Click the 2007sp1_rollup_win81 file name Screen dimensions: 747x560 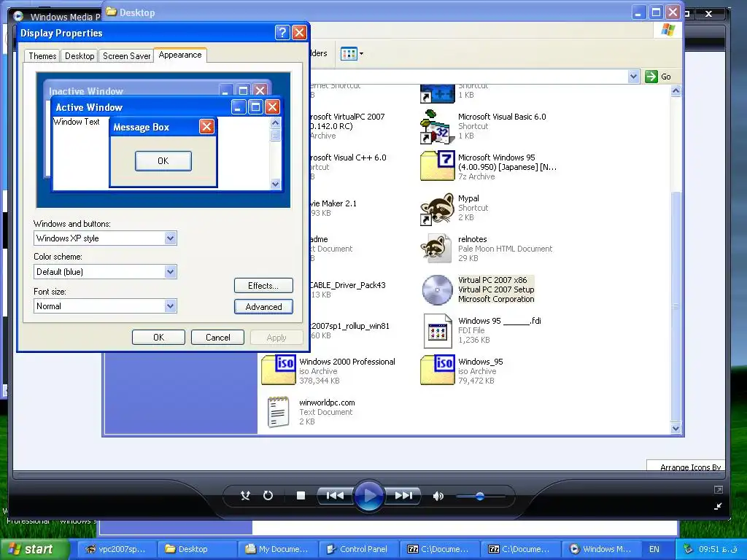pyautogui.click(x=349, y=326)
